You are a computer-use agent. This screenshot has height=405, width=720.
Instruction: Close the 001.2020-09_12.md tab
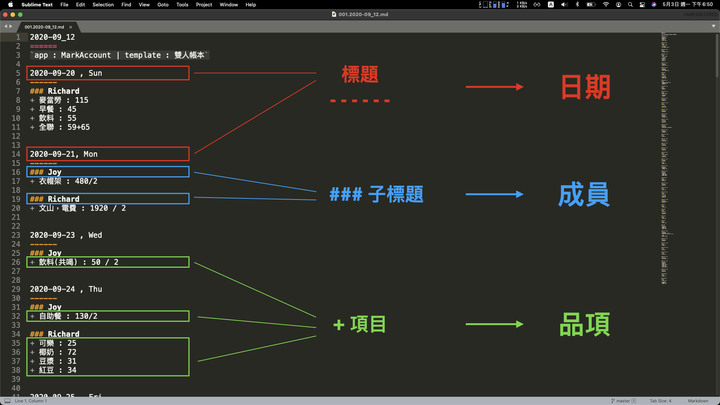(x=70, y=27)
